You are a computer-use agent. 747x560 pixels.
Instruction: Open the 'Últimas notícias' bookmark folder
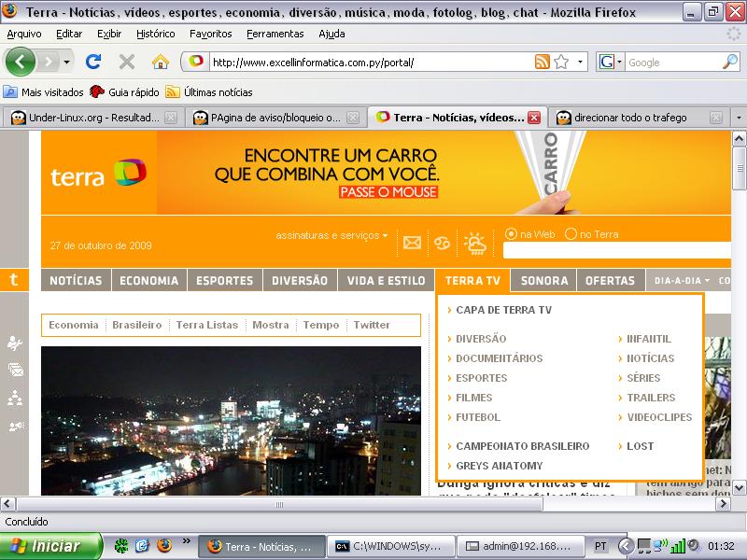point(208,91)
